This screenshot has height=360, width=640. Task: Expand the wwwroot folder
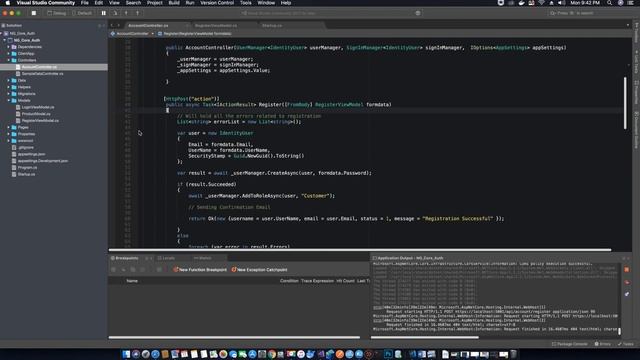9,140
